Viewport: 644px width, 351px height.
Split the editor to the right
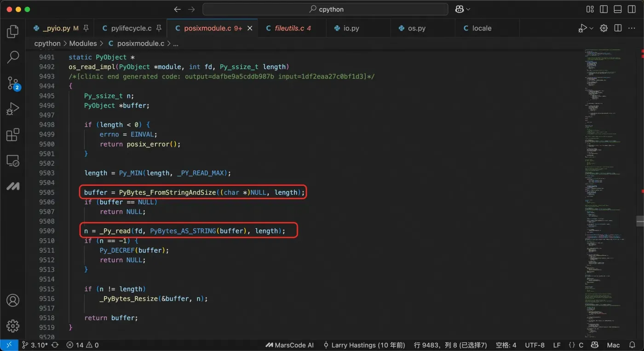click(618, 28)
